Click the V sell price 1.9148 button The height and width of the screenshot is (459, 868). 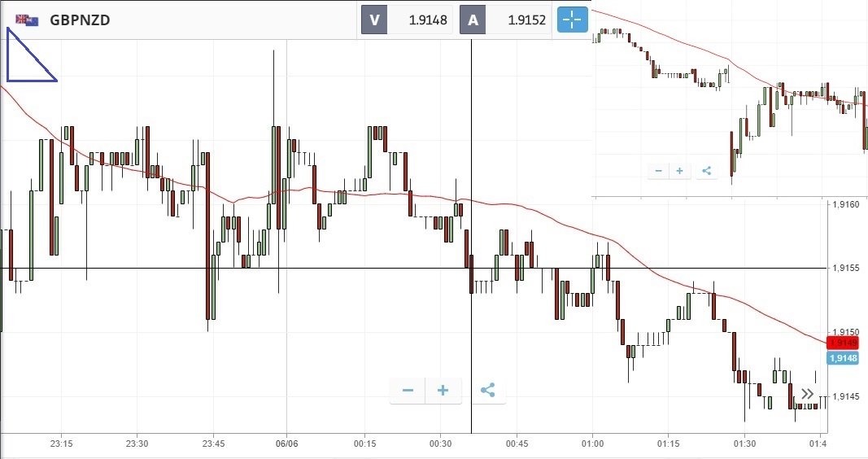(x=407, y=20)
